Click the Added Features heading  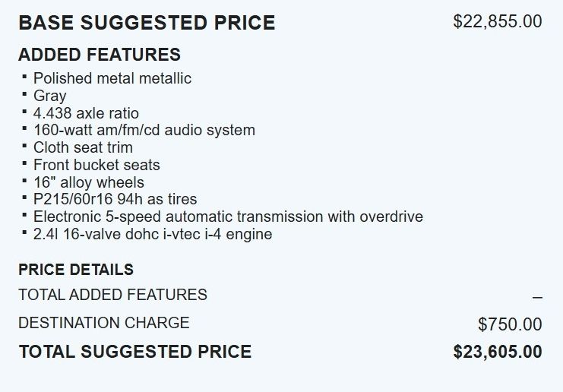coord(100,55)
